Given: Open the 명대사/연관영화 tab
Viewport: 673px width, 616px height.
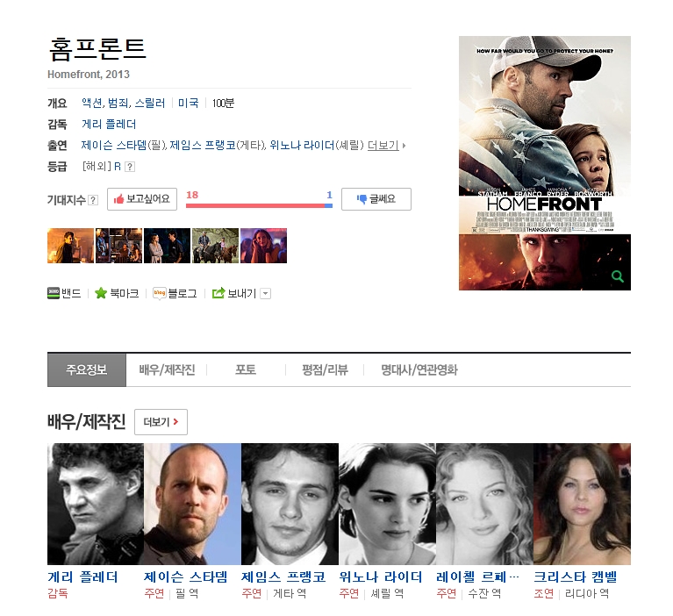Looking at the screenshot, I should pos(419,369).
